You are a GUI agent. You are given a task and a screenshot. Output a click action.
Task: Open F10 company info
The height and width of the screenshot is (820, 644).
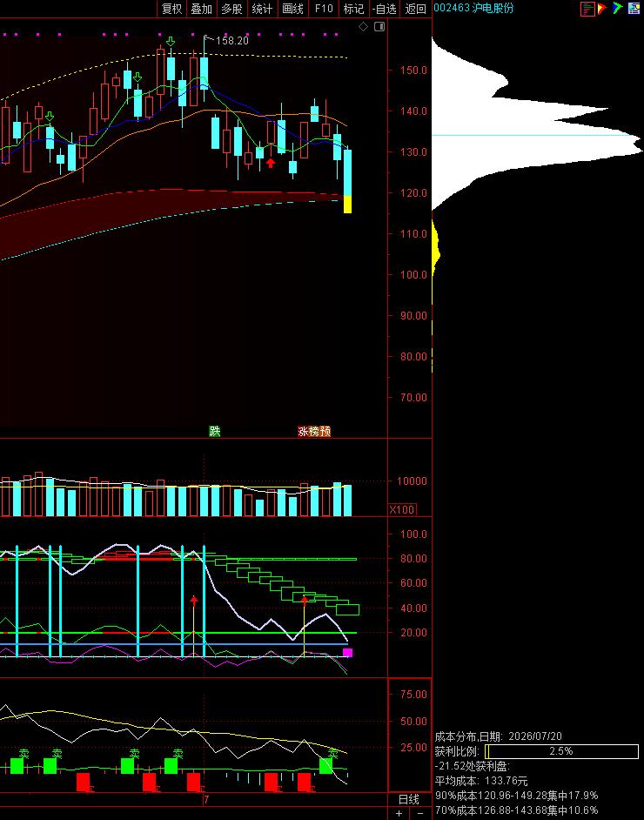click(x=324, y=9)
